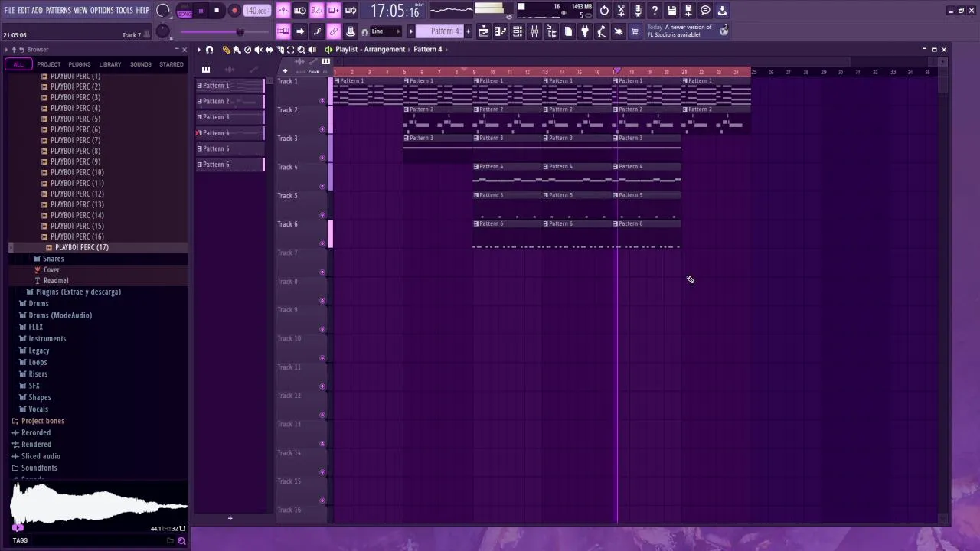Select PLAYBOI PERC (10) sample

point(77,172)
